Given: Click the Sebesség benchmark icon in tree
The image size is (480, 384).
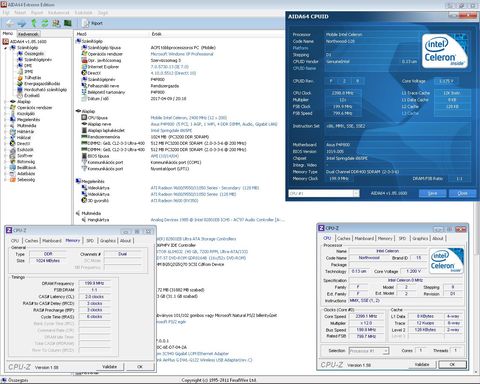Looking at the screenshot, I should click(x=13, y=180).
